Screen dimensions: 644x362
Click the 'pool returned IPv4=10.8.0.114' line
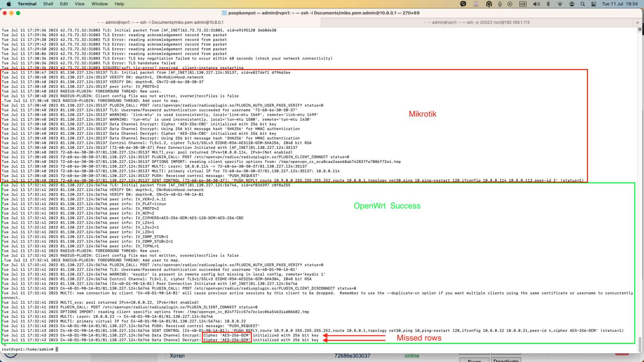pos(147,152)
